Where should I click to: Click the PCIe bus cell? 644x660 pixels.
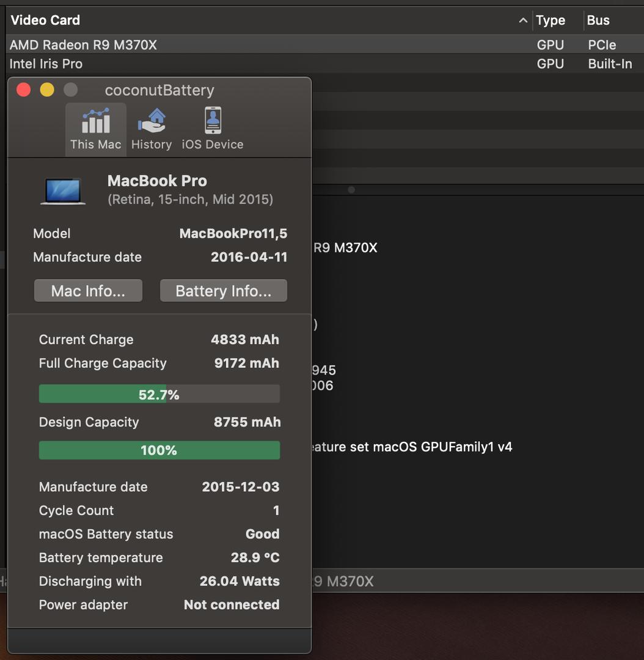coord(602,45)
